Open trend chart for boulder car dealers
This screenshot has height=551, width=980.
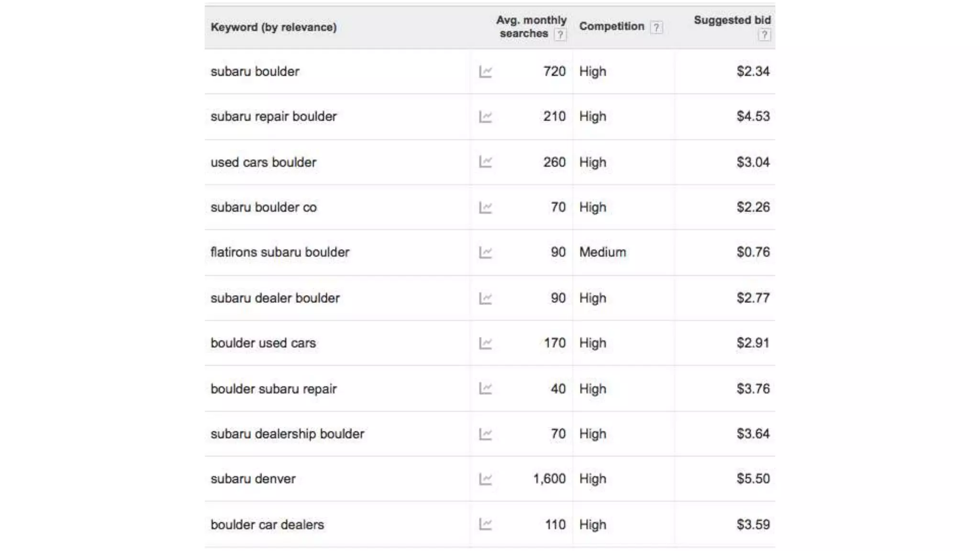tap(485, 525)
